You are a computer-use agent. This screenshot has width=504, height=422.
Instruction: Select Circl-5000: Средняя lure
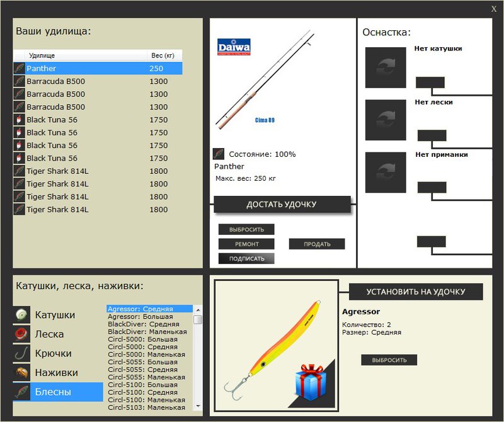click(150, 347)
